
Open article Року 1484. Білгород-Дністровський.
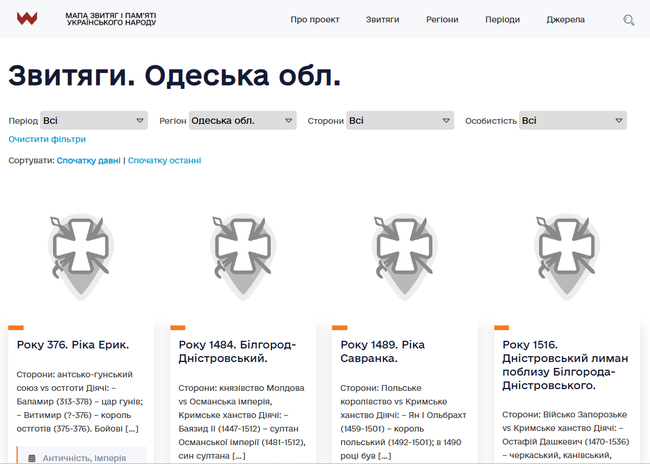[x=237, y=351]
